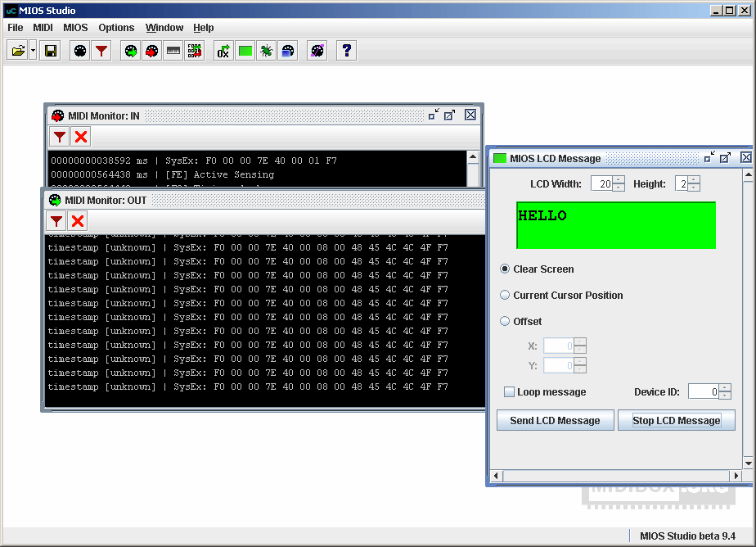Click the MIDI Monitor: OUT title bar
756x547 pixels.
pos(265,200)
